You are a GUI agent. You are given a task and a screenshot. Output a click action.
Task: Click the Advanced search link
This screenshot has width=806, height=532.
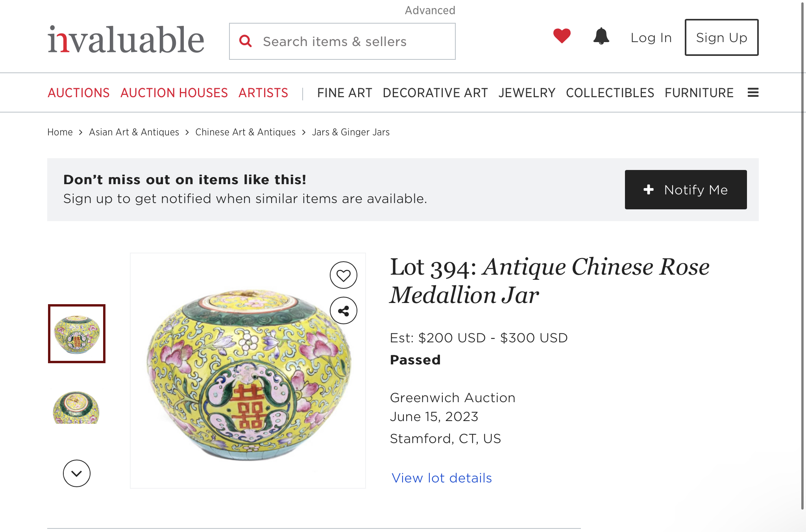click(430, 10)
